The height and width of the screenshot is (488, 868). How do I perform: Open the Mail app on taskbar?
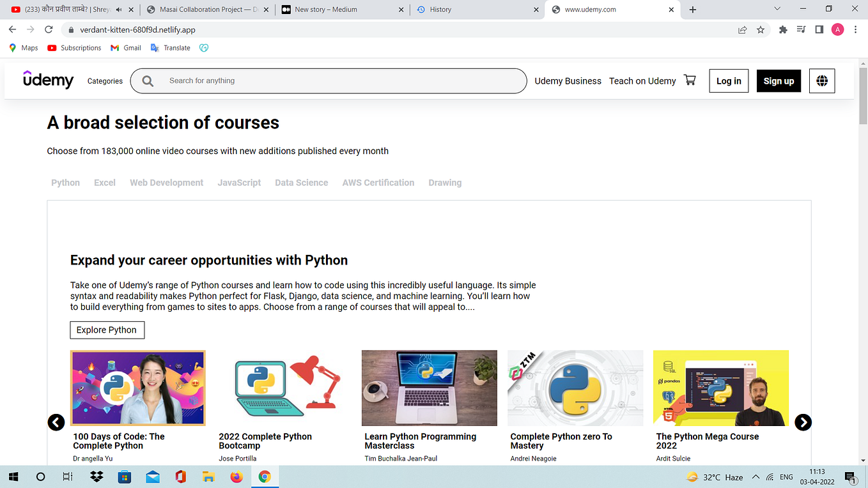click(152, 477)
